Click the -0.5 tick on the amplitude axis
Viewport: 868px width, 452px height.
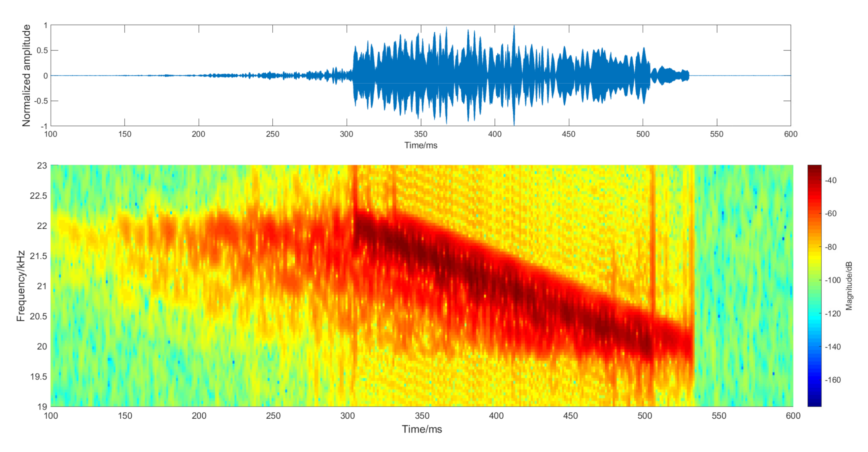[40, 101]
